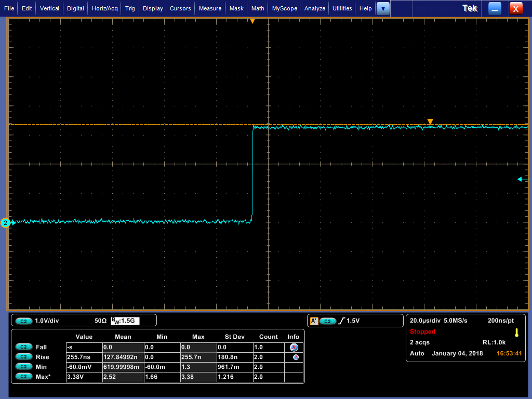Click the 1.5V trigger level readout

tap(353, 321)
